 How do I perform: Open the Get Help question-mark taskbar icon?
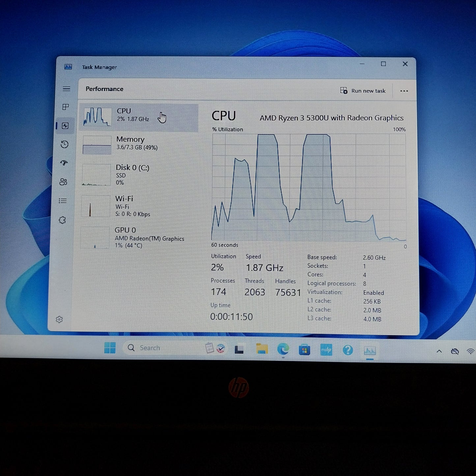point(348,350)
